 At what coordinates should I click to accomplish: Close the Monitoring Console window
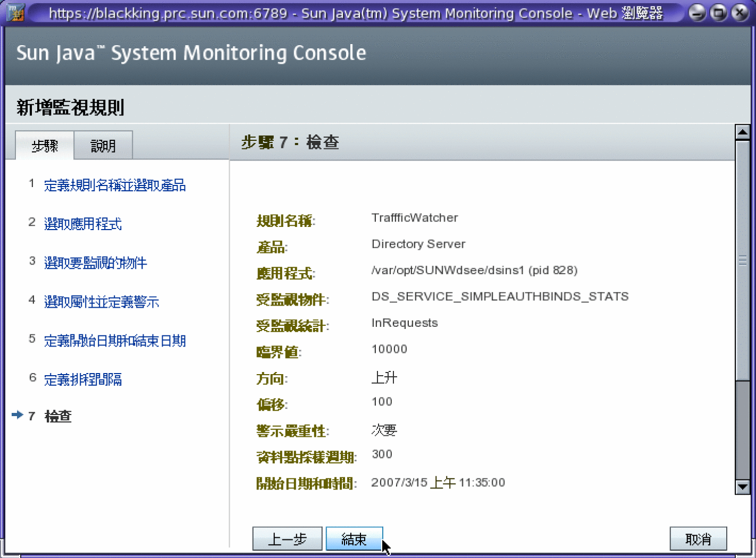pyautogui.click(x=740, y=12)
